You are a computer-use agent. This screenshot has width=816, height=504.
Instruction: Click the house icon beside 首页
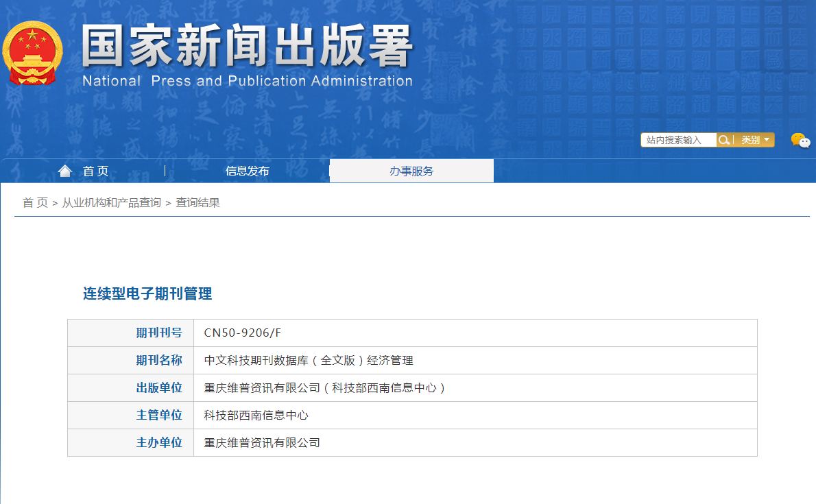pos(65,171)
